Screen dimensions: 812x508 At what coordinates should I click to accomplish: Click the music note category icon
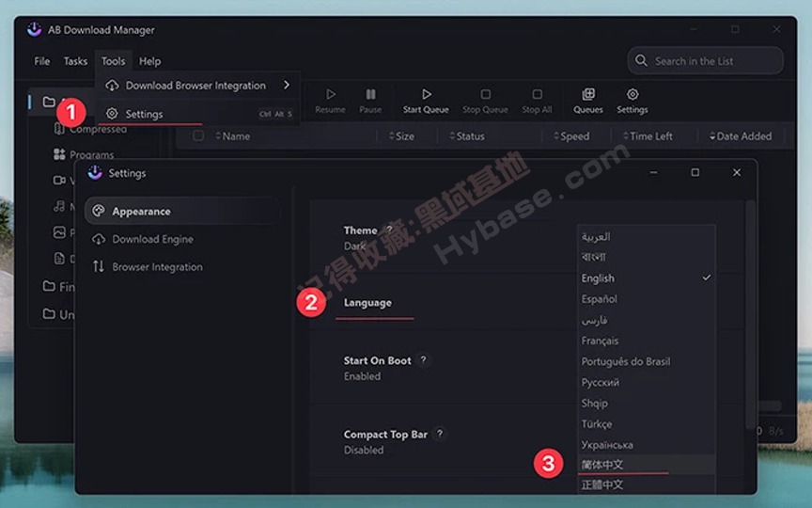click(59, 206)
